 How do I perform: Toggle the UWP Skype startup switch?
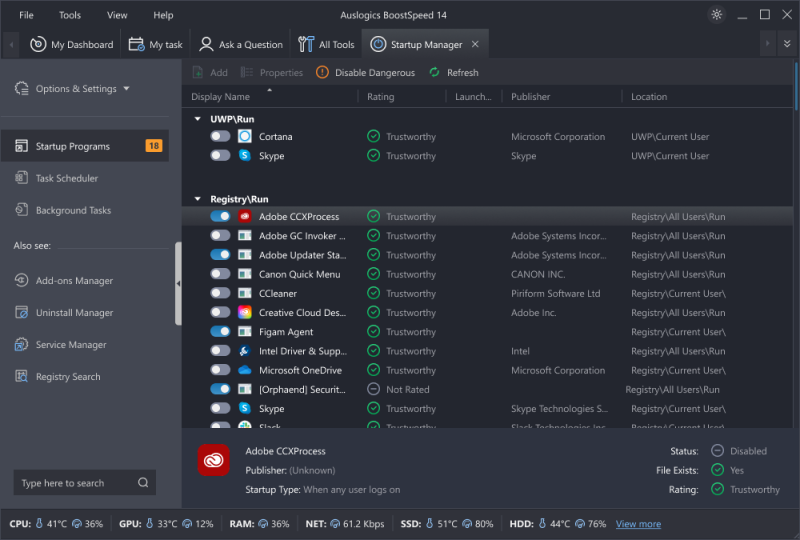coord(220,155)
